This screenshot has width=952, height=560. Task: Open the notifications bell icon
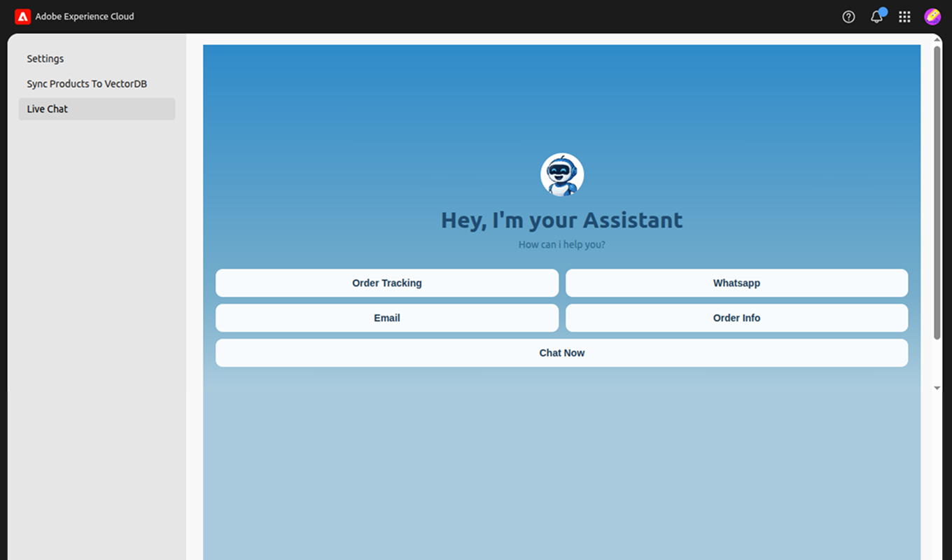[x=876, y=17]
